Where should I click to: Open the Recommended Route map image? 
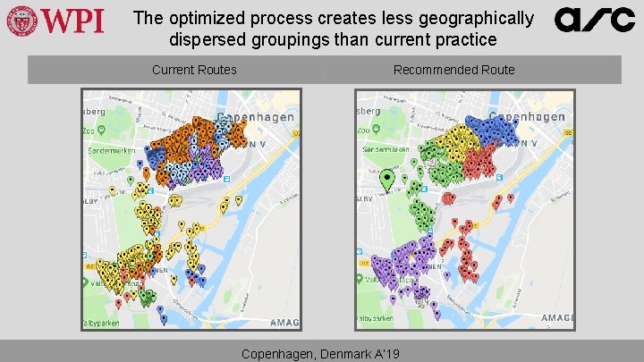click(x=465, y=209)
